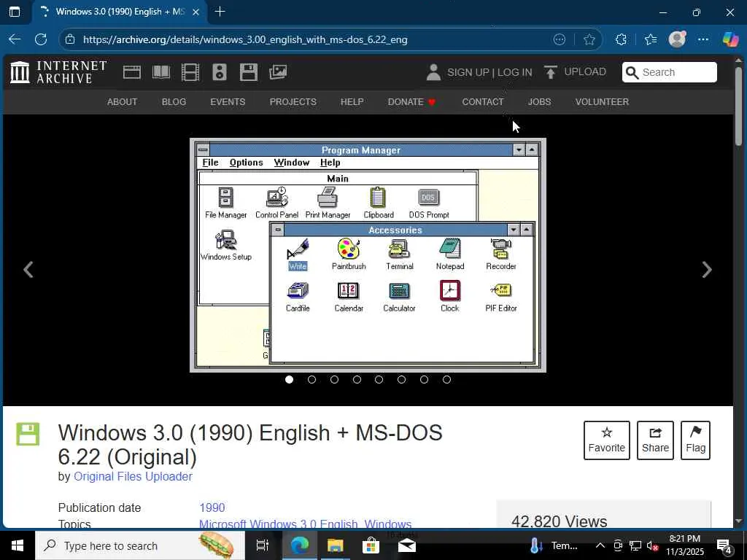Open the Internet Archive web icon
Viewport: 747px width, 560px height.
[x=132, y=72]
